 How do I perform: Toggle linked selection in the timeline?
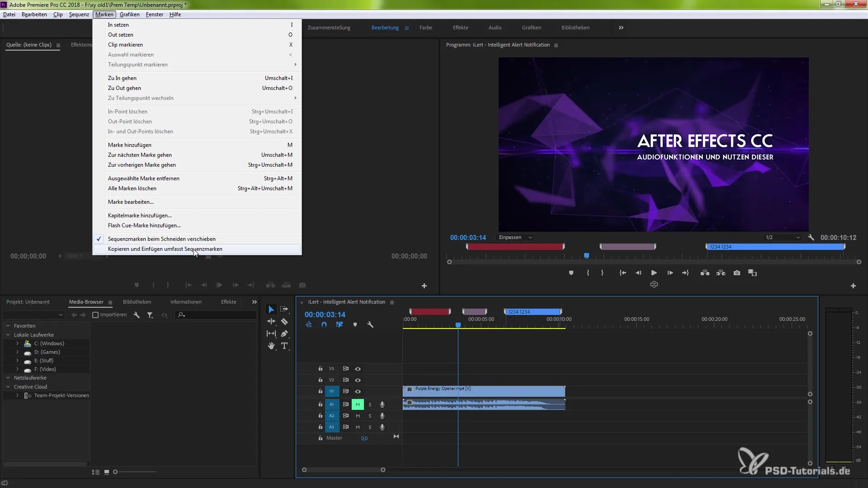340,325
